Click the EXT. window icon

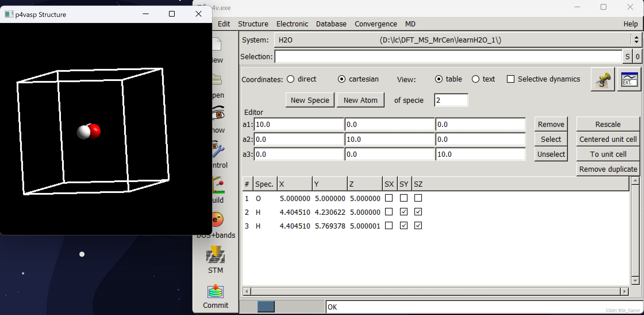click(629, 80)
